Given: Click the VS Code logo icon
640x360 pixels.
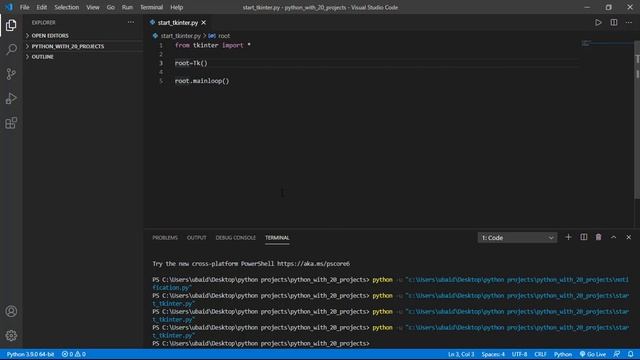Looking at the screenshot, I should 9,7.
